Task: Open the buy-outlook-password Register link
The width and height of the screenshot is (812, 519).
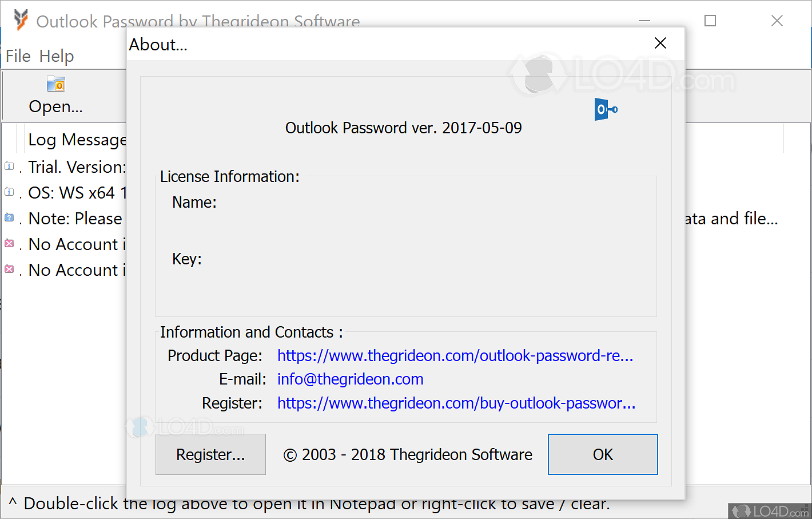Action: pos(456,403)
